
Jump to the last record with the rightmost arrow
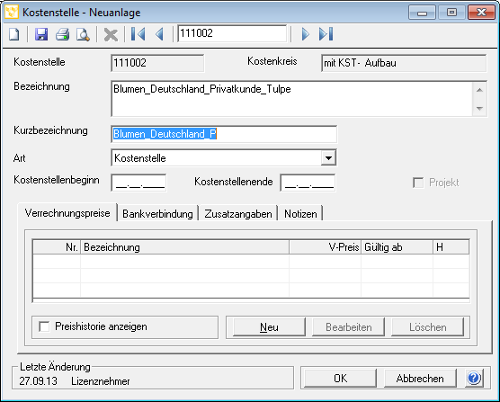click(326, 34)
